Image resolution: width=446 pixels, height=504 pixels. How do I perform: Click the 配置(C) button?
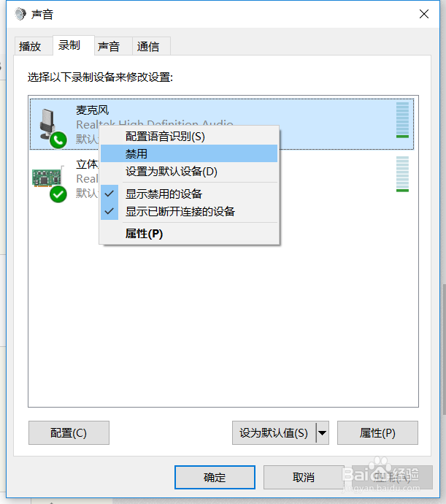tap(69, 433)
